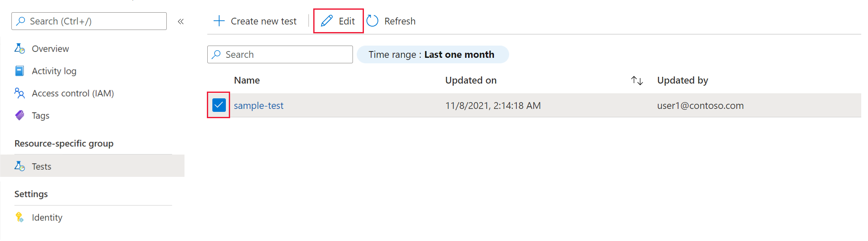Click the Identity key icon

(19, 217)
